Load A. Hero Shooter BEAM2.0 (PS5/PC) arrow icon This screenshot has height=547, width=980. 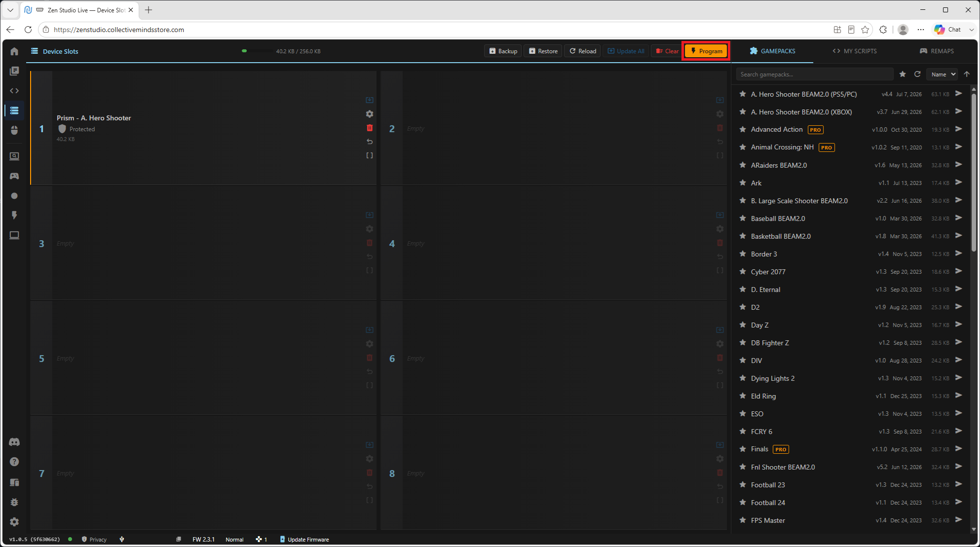pos(959,94)
